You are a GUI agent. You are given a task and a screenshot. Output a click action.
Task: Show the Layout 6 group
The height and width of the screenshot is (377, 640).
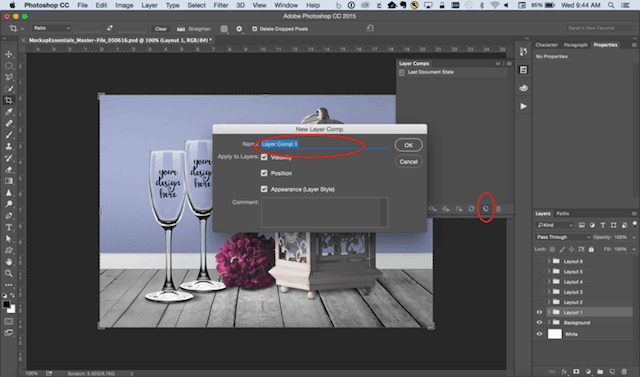tap(539, 261)
